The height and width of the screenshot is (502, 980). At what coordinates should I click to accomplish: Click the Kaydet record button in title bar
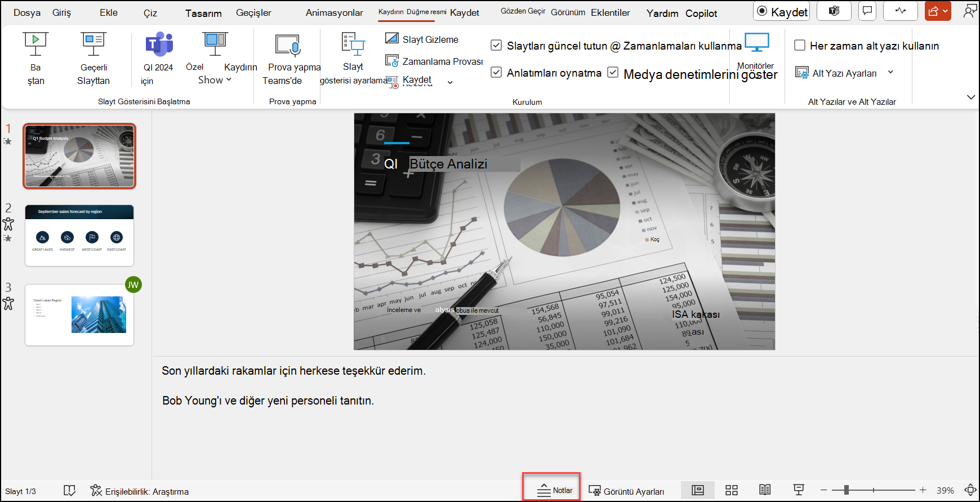(782, 11)
